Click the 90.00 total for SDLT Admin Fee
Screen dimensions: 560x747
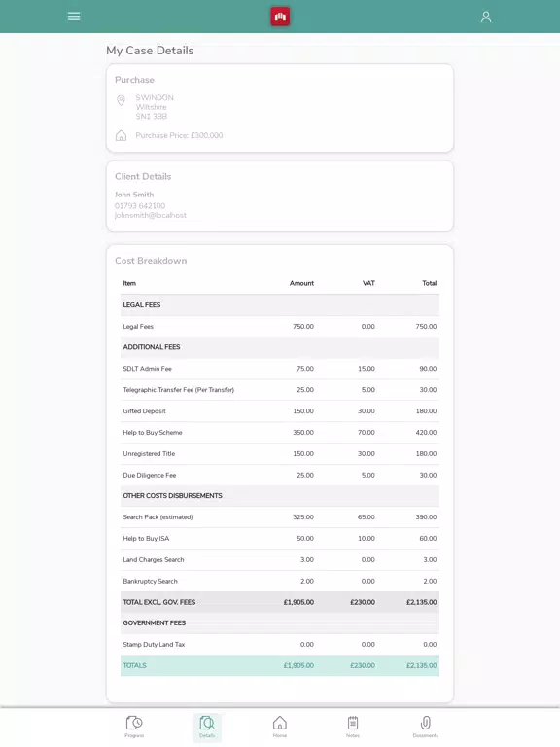[428, 369]
